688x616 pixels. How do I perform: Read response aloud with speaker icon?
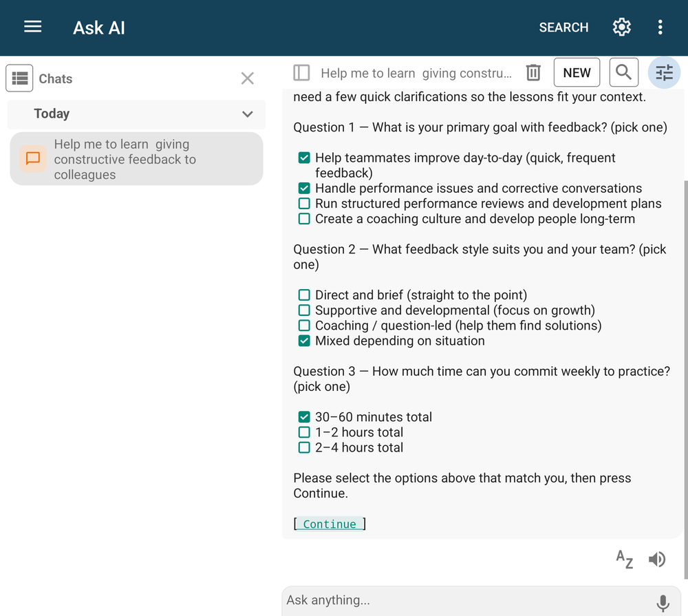(x=657, y=560)
